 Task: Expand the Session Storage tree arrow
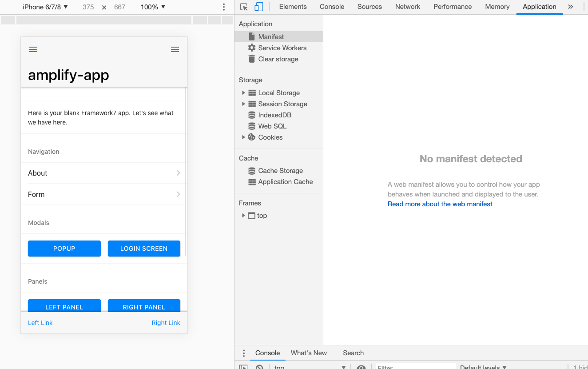point(243,104)
